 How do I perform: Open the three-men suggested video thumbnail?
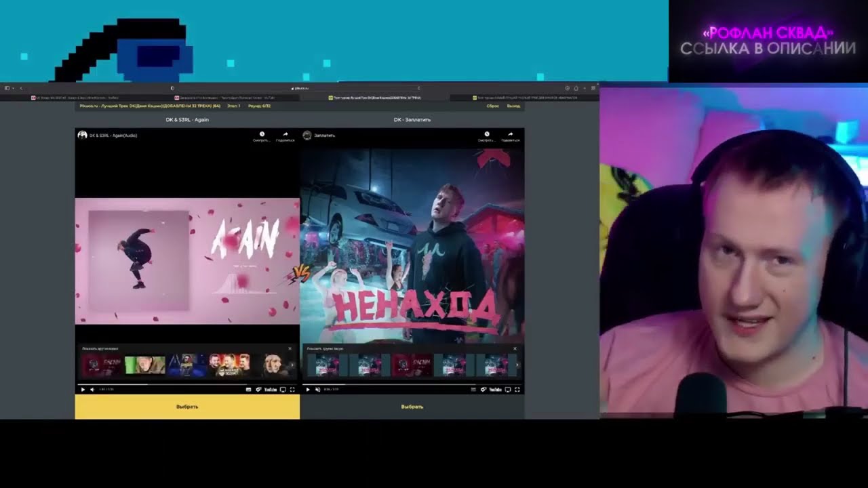click(229, 365)
